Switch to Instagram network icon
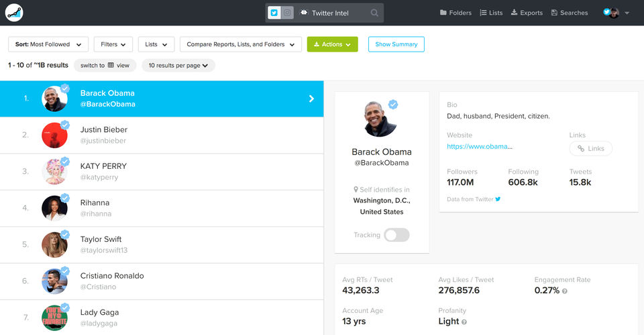The width and height of the screenshot is (644, 335). (x=287, y=13)
